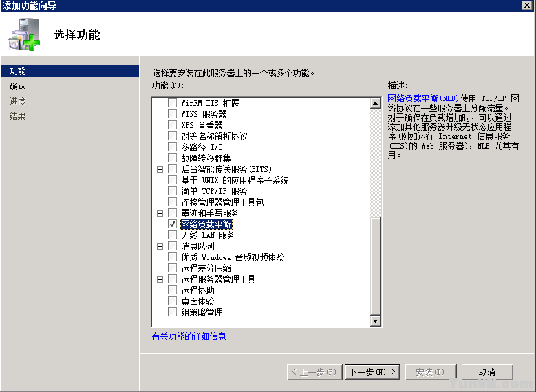
Task: Select the 确认 step in sidebar
Action: tap(17, 86)
